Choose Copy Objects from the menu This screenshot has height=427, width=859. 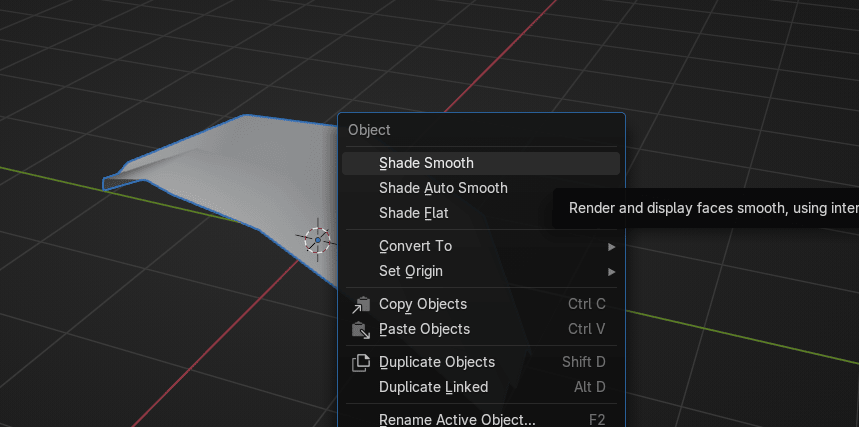(423, 304)
